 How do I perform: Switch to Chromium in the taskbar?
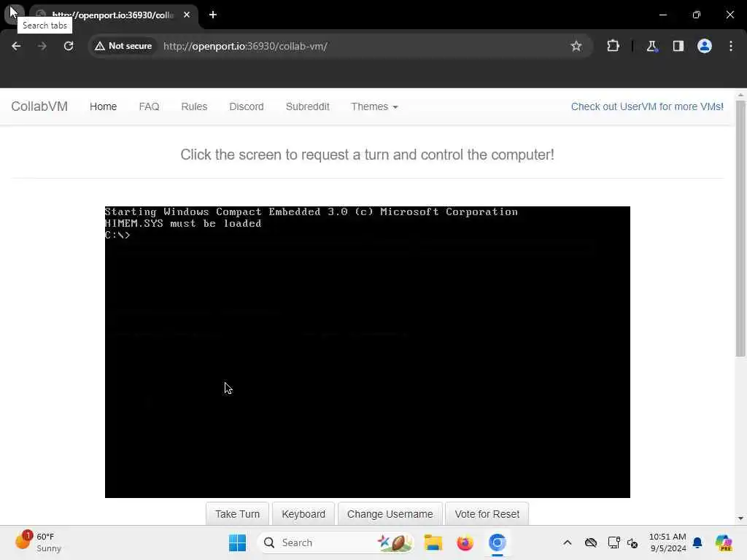point(497,542)
